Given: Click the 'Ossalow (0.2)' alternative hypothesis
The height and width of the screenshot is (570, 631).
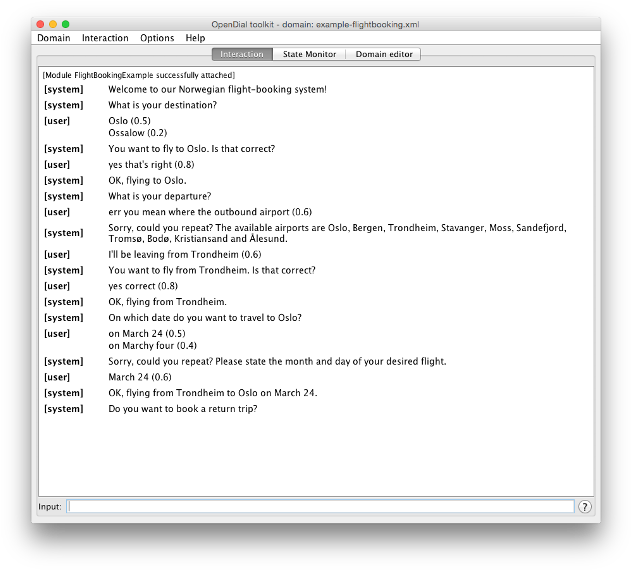Looking at the screenshot, I should tap(138, 132).
